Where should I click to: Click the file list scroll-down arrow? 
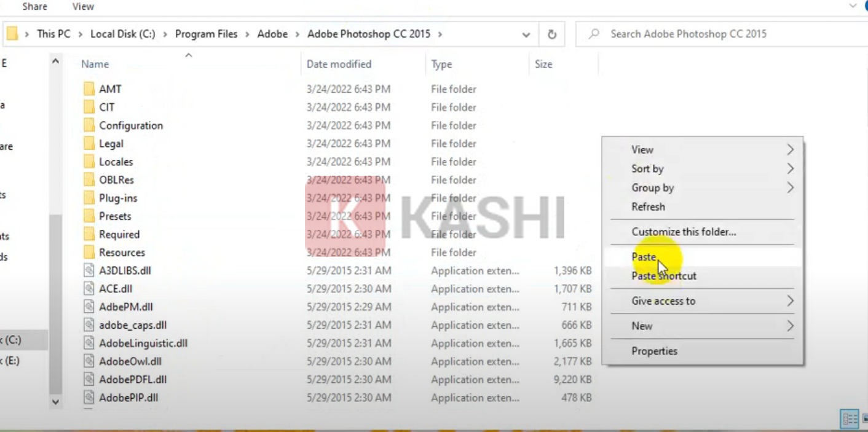click(x=55, y=402)
